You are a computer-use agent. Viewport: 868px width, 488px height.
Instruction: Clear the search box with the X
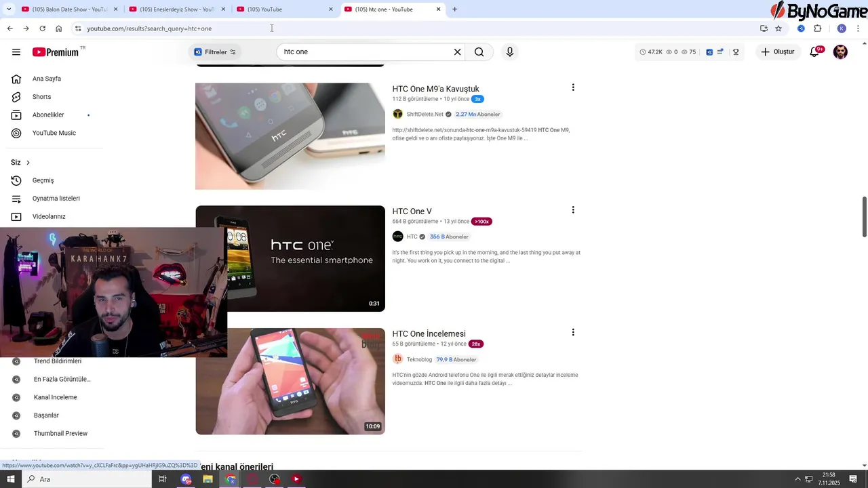457,52
